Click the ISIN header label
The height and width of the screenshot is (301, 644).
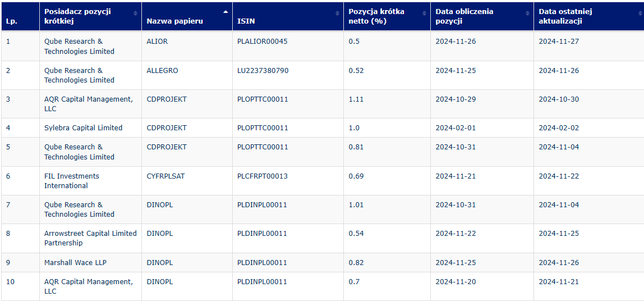246,21
